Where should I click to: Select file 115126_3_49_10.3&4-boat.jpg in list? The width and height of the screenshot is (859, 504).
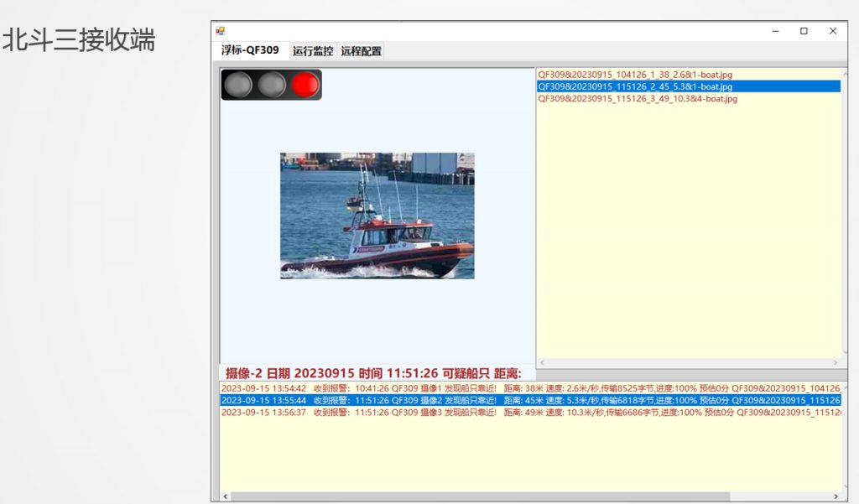[x=638, y=98]
